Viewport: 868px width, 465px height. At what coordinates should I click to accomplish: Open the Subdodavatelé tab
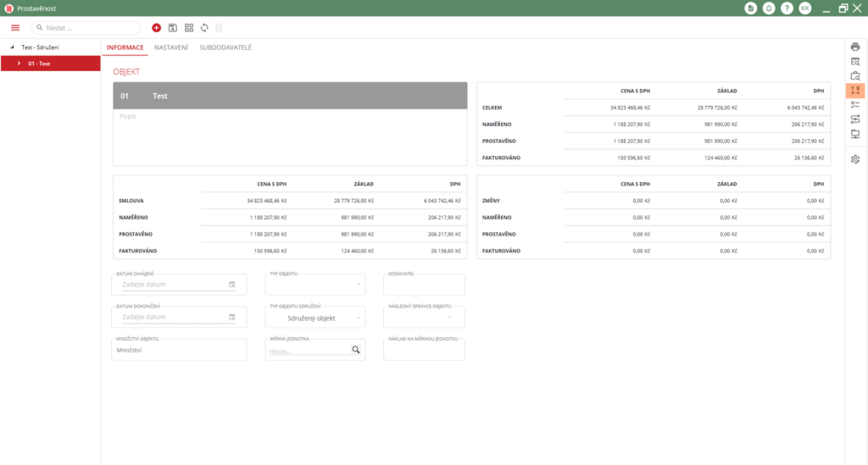[x=225, y=47]
